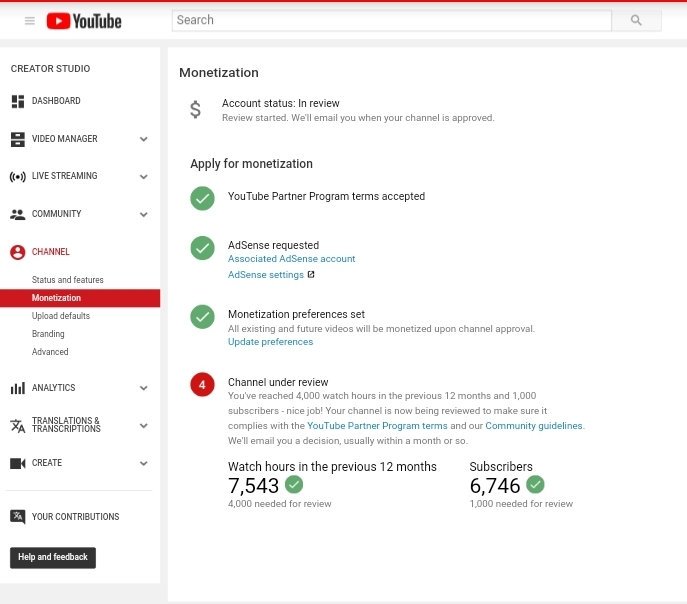The width and height of the screenshot is (687, 604).
Task: Open the Channel sidebar label
Action: point(50,252)
